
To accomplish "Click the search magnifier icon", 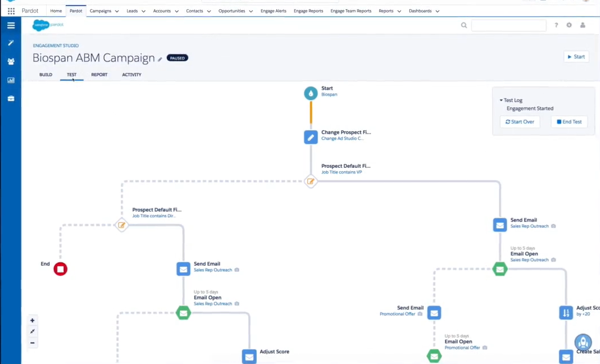I will pos(464,25).
